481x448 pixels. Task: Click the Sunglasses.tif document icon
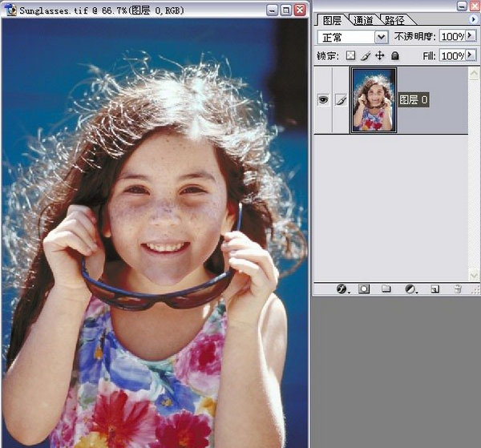(11, 10)
